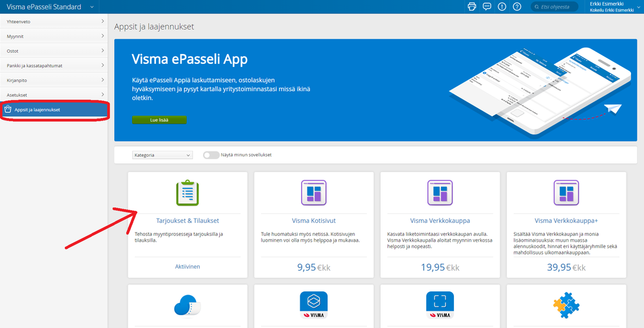Open Pankki ja kassatapahtumat menu item

click(54, 65)
